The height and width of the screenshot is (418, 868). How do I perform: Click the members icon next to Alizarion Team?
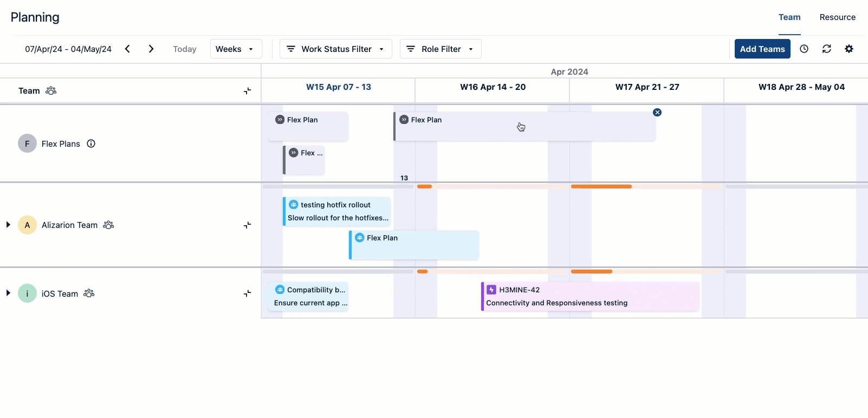108,225
